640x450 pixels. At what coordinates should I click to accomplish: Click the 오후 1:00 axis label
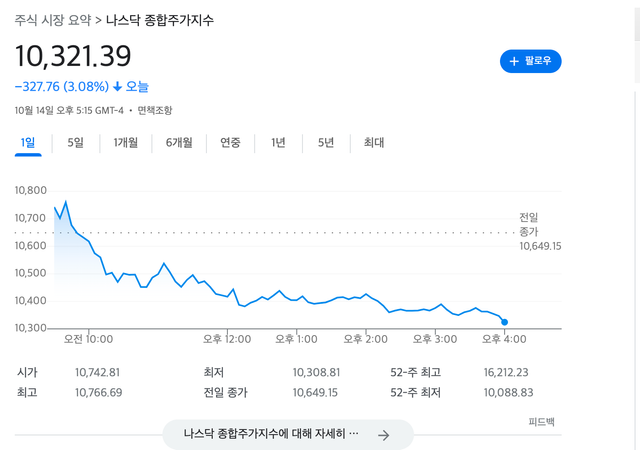click(x=296, y=339)
